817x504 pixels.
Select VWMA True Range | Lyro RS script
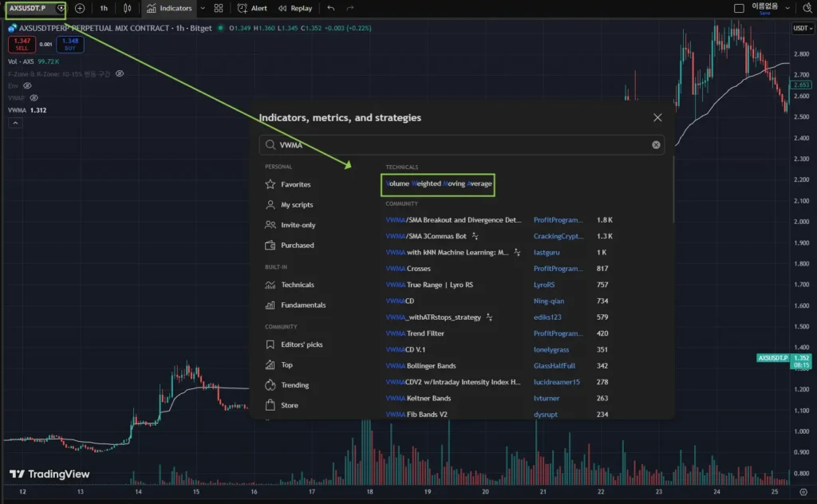pos(429,285)
